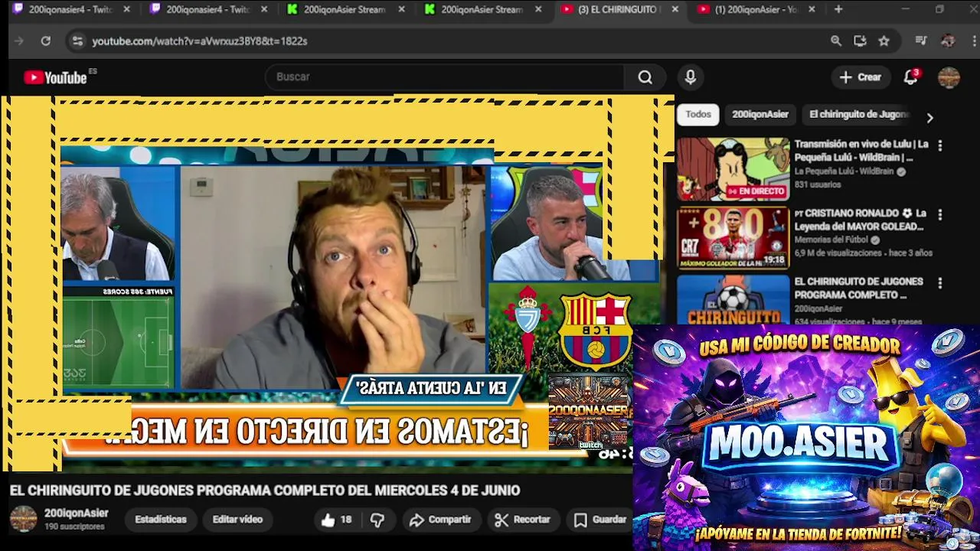Go to the YouTube home logo
Image resolution: width=980 pixels, height=551 pixels.
point(55,77)
